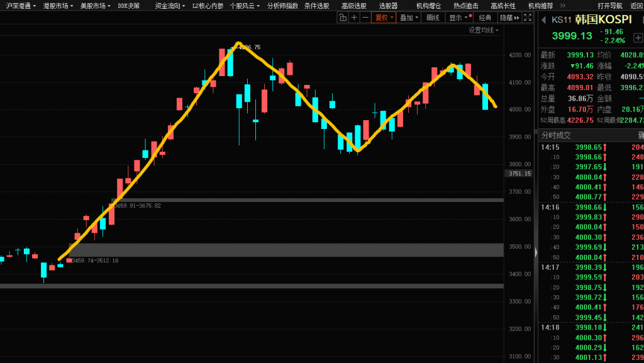Image resolution: width=644 pixels, height=363 pixels.
Task: Click the 分时成交 panel header
Action: click(556, 135)
